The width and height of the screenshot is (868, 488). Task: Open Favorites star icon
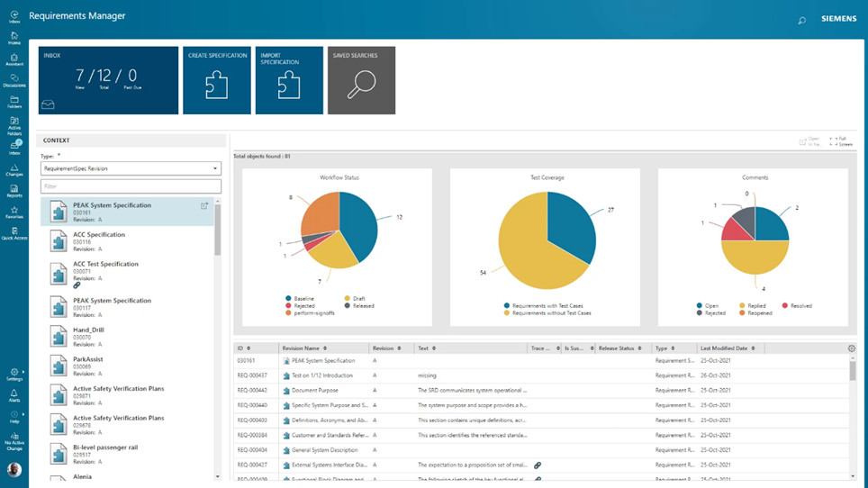coord(14,212)
